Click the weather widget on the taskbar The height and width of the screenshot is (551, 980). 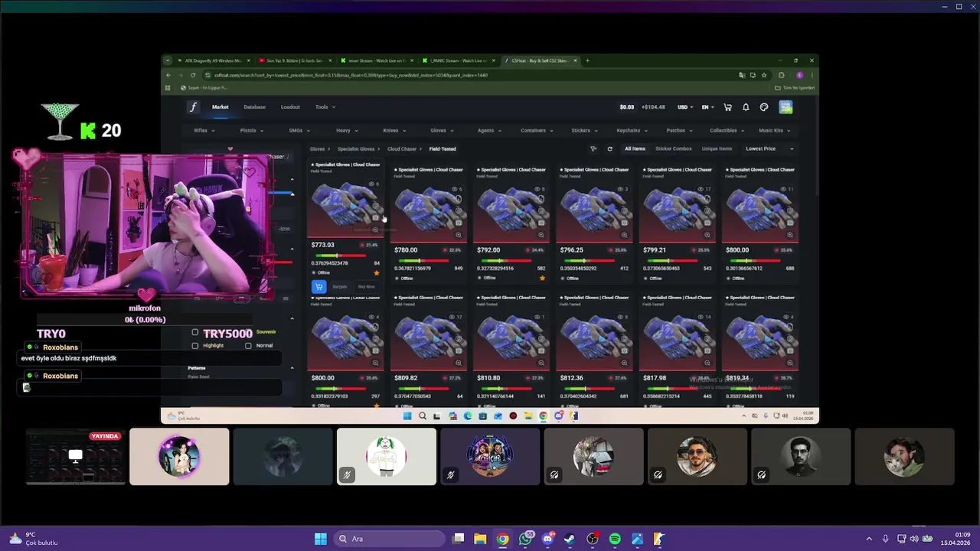click(x=34, y=539)
